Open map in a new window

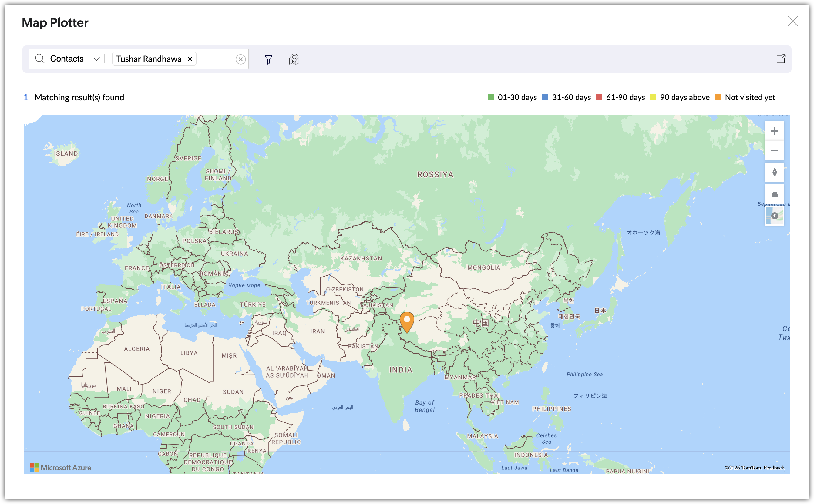click(781, 59)
